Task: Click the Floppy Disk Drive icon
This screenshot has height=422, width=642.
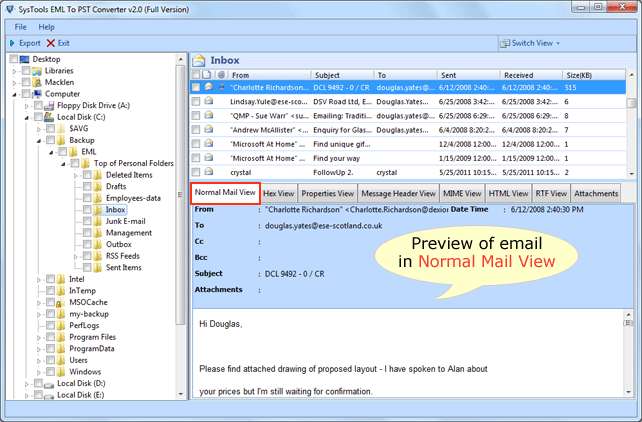Action: [49, 106]
